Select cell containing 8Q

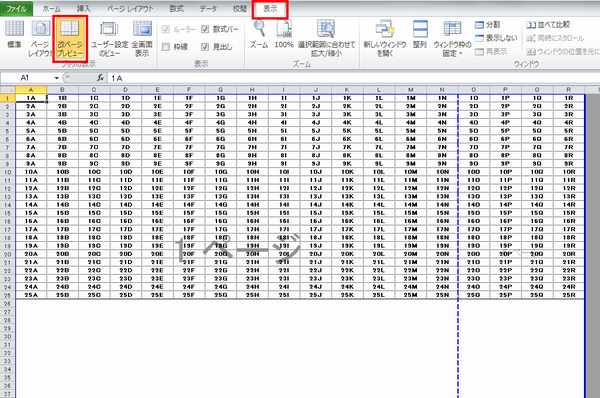click(537, 155)
